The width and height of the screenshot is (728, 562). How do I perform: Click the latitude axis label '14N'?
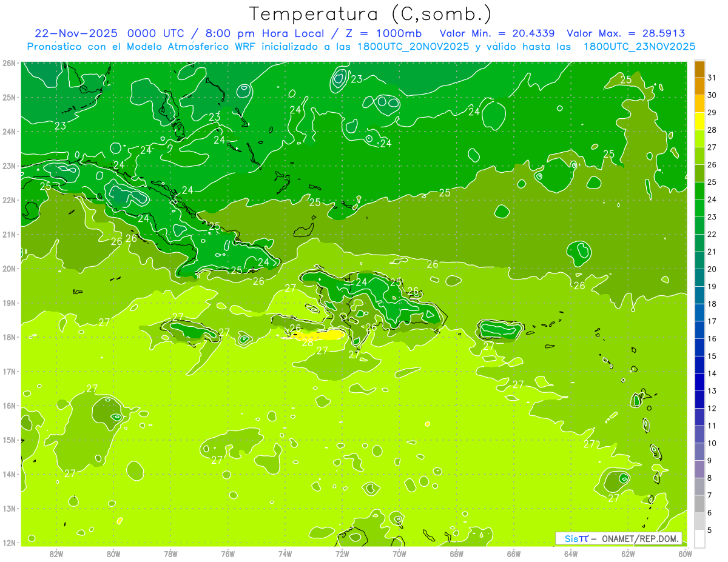pos(9,474)
